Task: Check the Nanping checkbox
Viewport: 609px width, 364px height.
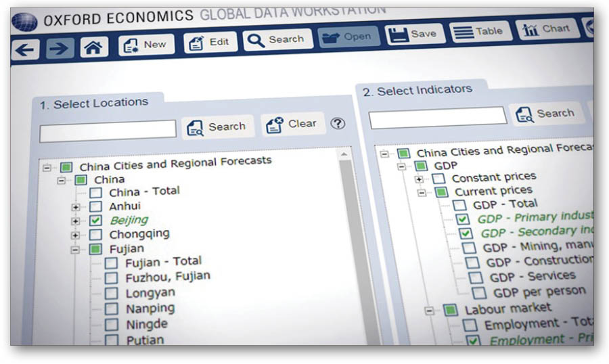Action: pyautogui.click(x=112, y=309)
